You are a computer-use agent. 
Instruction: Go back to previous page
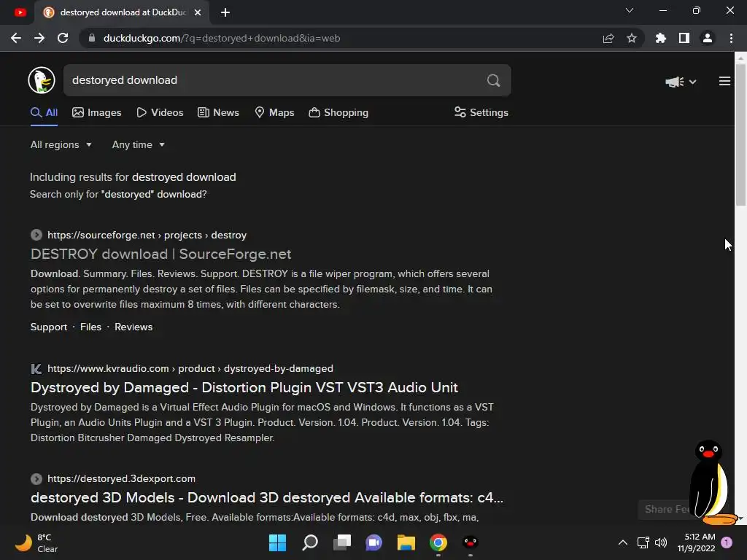[x=16, y=38]
